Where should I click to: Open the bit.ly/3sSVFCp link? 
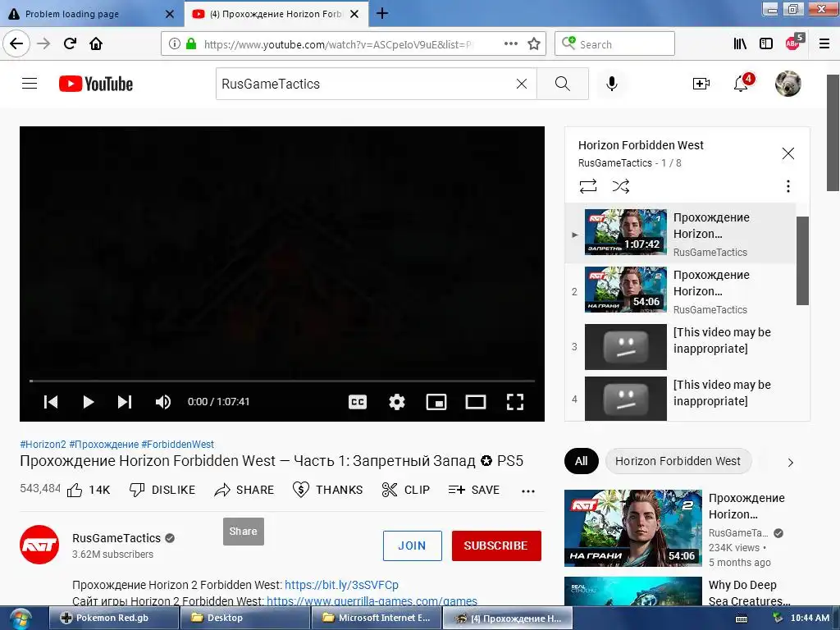(341, 585)
